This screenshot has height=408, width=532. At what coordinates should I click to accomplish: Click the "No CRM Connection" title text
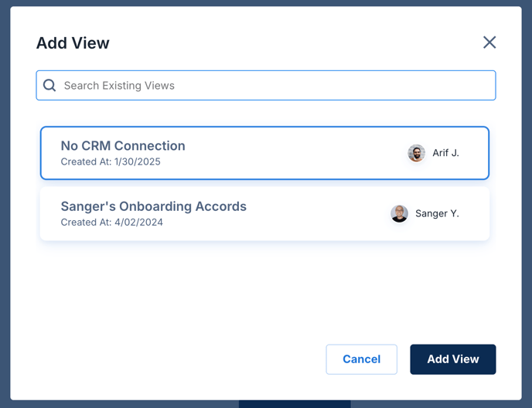coord(123,146)
